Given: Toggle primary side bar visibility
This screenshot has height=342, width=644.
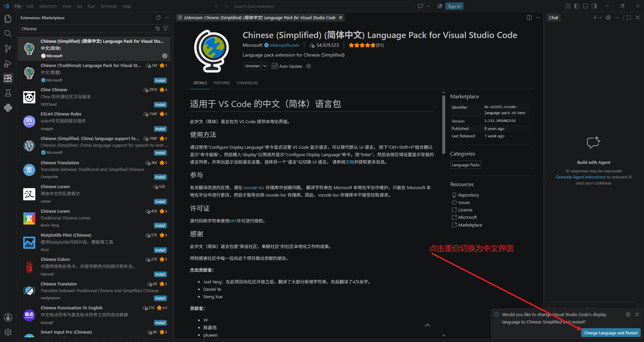Looking at the screenshot, I should point(577,6).
